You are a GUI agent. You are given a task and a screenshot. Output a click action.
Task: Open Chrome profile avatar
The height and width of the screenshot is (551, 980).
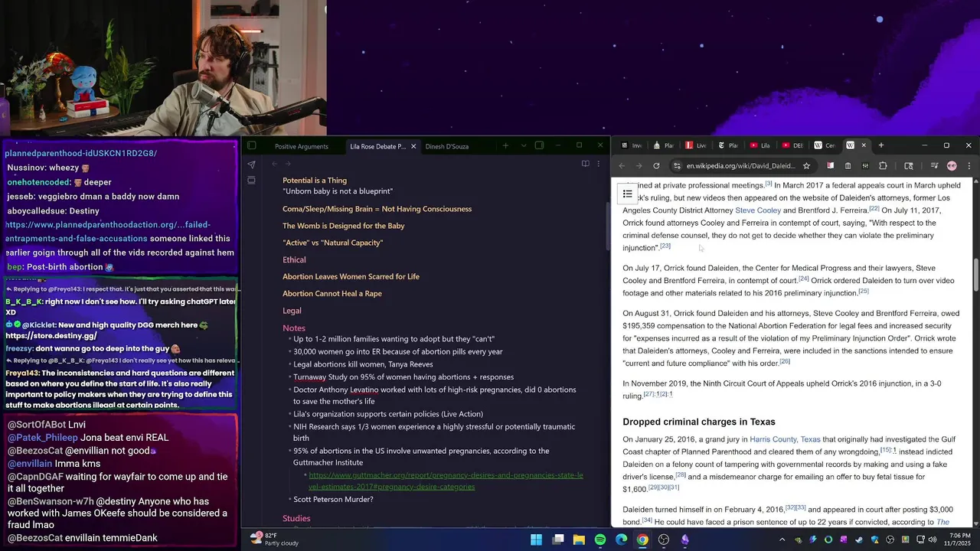coord(952,165)
